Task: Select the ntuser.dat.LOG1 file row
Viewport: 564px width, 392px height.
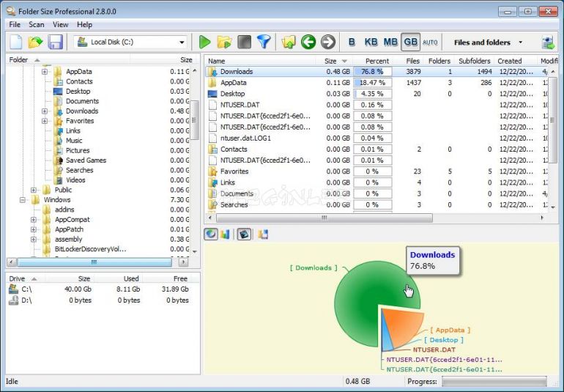Action: tap(376, 138)
